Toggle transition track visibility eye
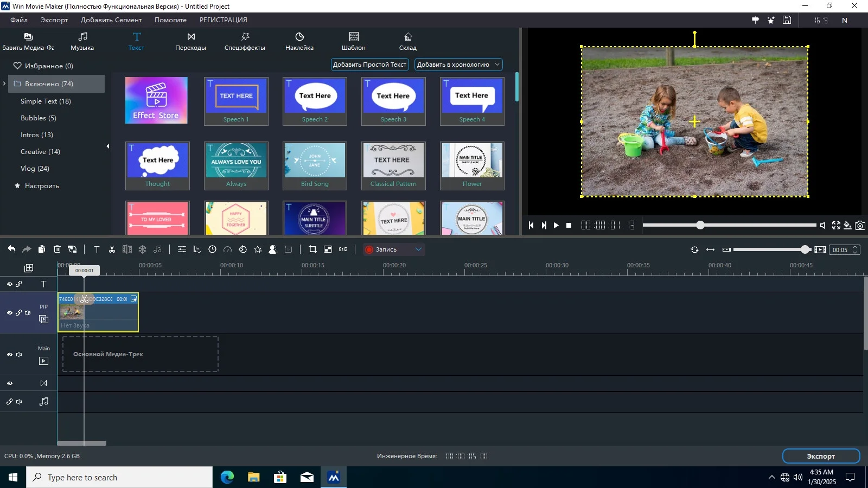The image size is (868, 488). (x=9, y=383)
